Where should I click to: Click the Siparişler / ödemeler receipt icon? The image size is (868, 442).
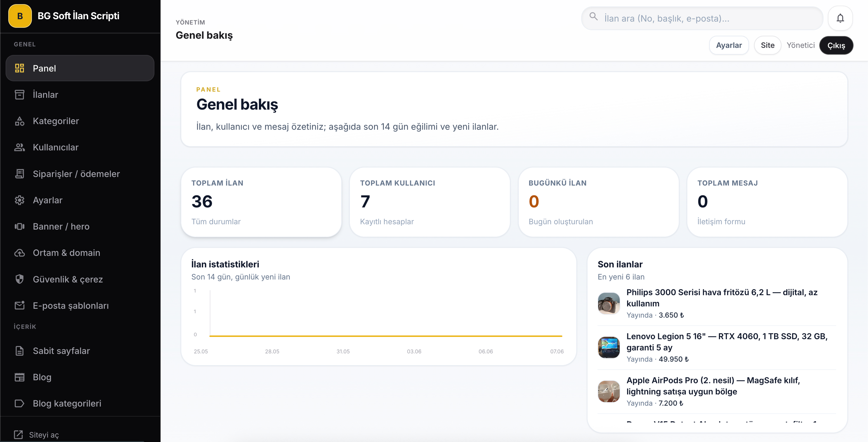pos(19,174)
